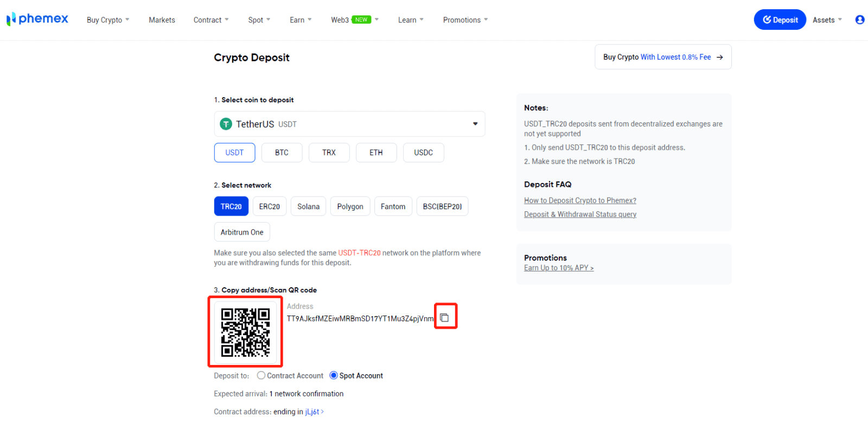Viewport: 868px width, 422px height.
Task: Click the arrow on Buy Crypto banner
Action: pyautogui.click(x=720, y=57)
